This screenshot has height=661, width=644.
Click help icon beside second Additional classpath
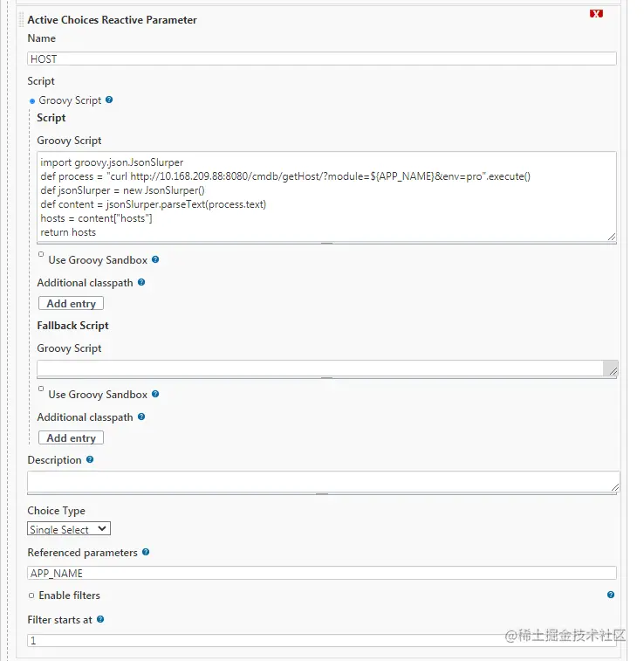(141, 417)
